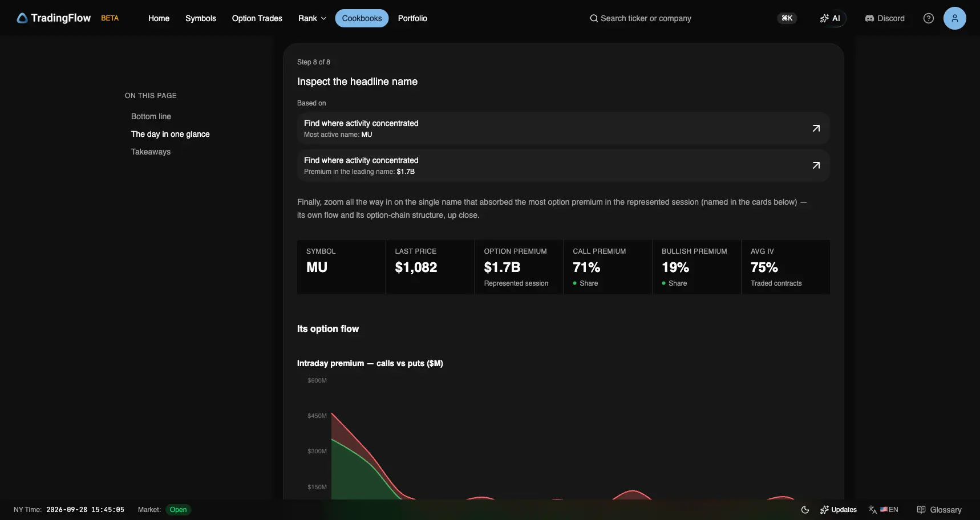
Task: Click the $600M axis label
Action: click(x=317, y=380)
